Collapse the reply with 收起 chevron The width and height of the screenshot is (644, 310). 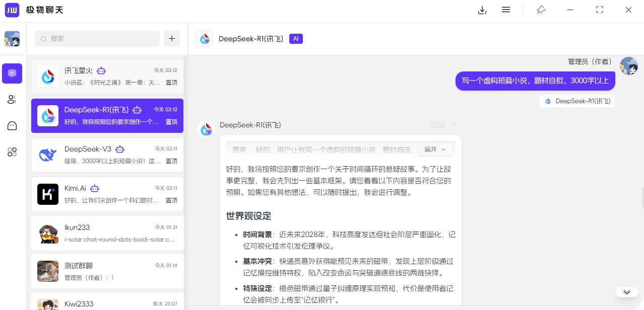pyautogui.click(x=444, y=125)
